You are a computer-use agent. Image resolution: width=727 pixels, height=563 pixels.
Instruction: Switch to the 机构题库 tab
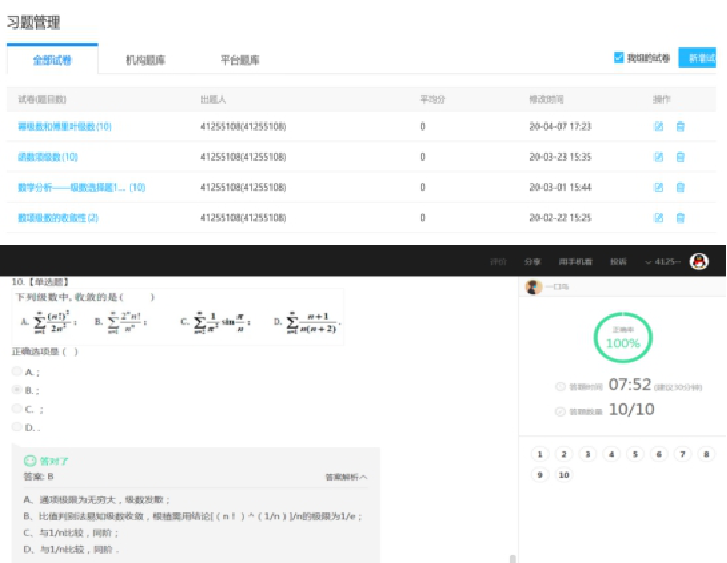click(146, 60)
